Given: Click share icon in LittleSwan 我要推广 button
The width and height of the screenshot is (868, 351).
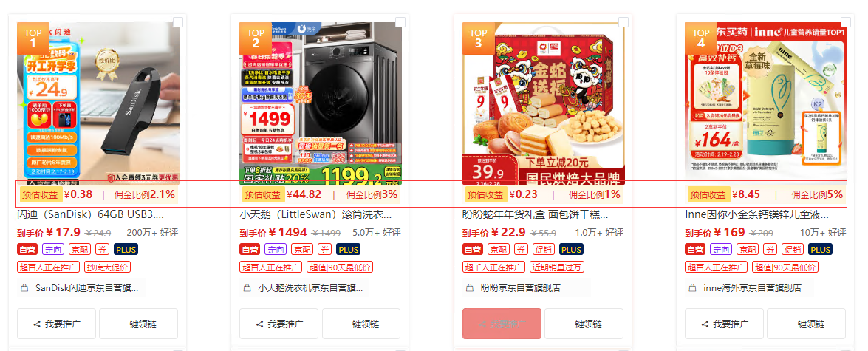Looking at the screenshot, I should click(x=259, y=324).
